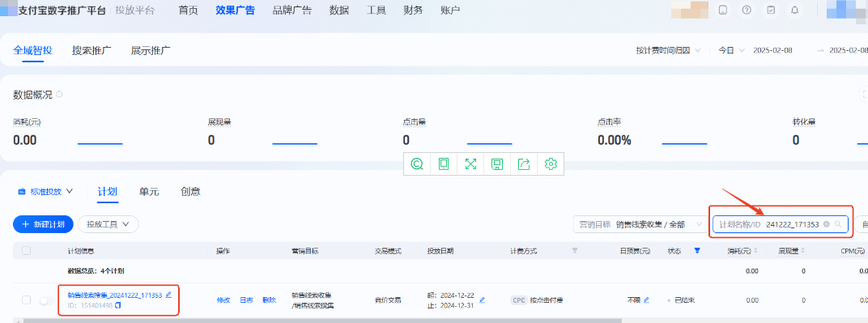This screenshot has width=868, height=323.
Task: Switch to 搜索推广 tab
Action: [91, 50]
